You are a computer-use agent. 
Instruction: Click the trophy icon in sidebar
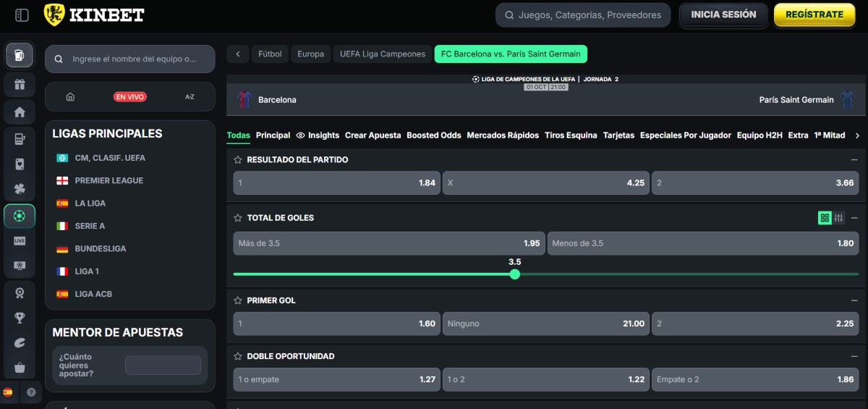[x=20, y=318]
